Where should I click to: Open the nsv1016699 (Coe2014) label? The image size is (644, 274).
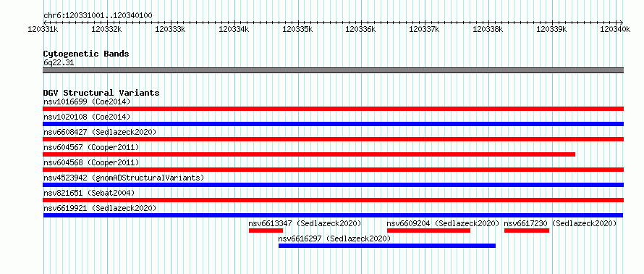tap(87, 101)
